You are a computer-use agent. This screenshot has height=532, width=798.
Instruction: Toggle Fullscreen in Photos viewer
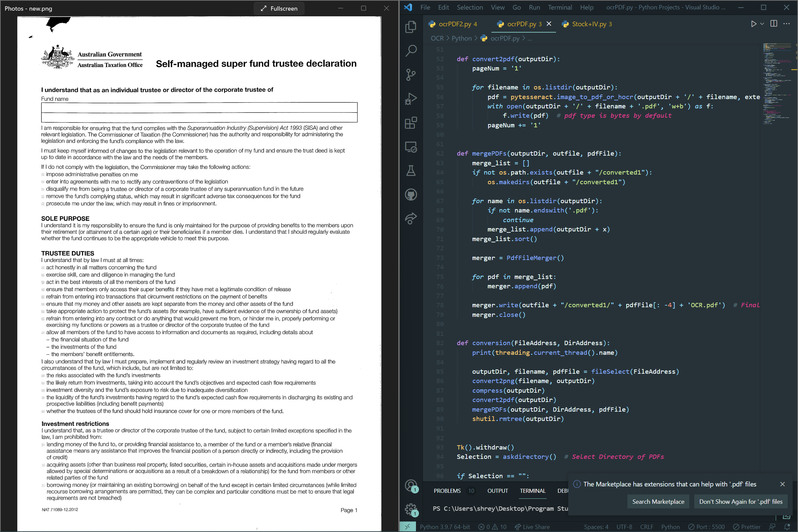(279, 9)
